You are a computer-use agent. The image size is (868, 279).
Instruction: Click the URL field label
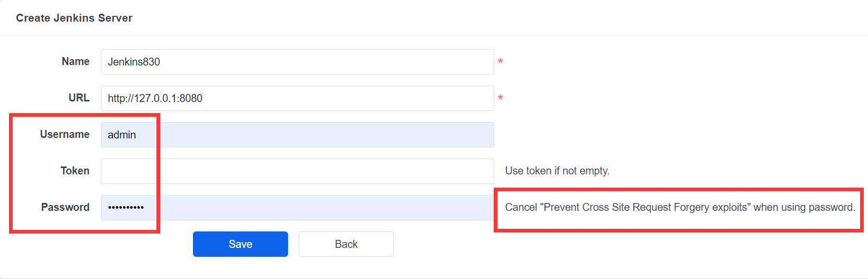(79, 98)
